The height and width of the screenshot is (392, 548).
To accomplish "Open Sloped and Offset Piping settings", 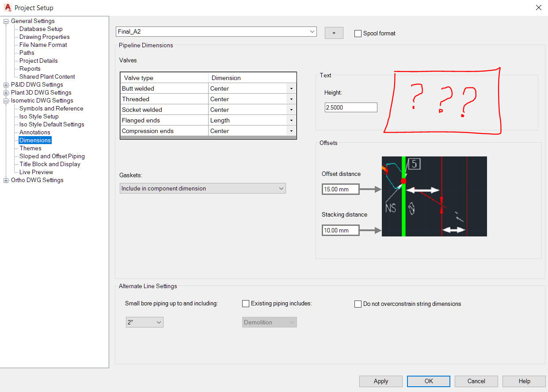I will click(x=51, y=156).
